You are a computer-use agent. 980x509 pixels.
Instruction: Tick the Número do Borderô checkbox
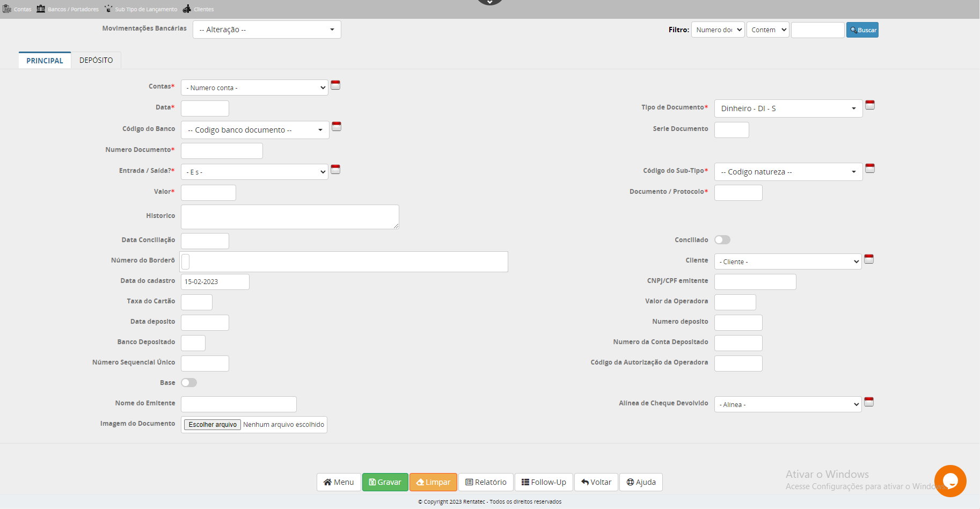(186, 261)
